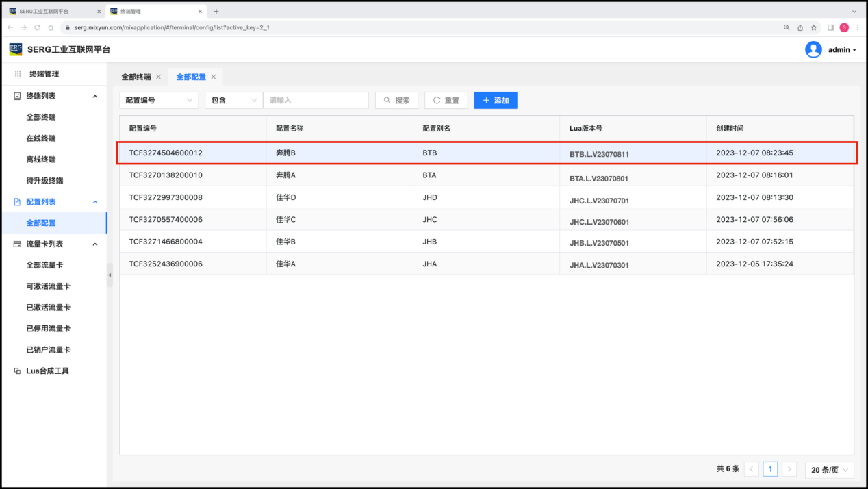
Task: Collapse the 终端列表 sidebar section
Action: point(95,96)
